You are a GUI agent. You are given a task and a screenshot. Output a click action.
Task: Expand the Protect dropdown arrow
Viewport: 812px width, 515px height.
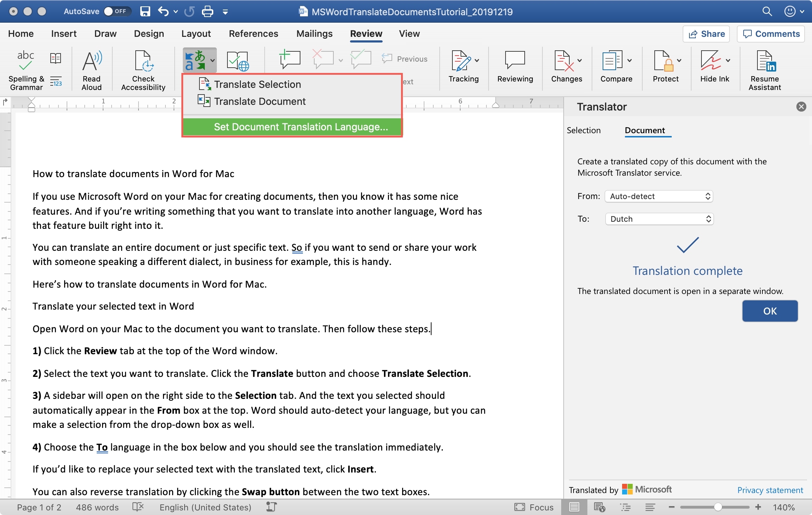pyautogui.click(x=679, y=60)
